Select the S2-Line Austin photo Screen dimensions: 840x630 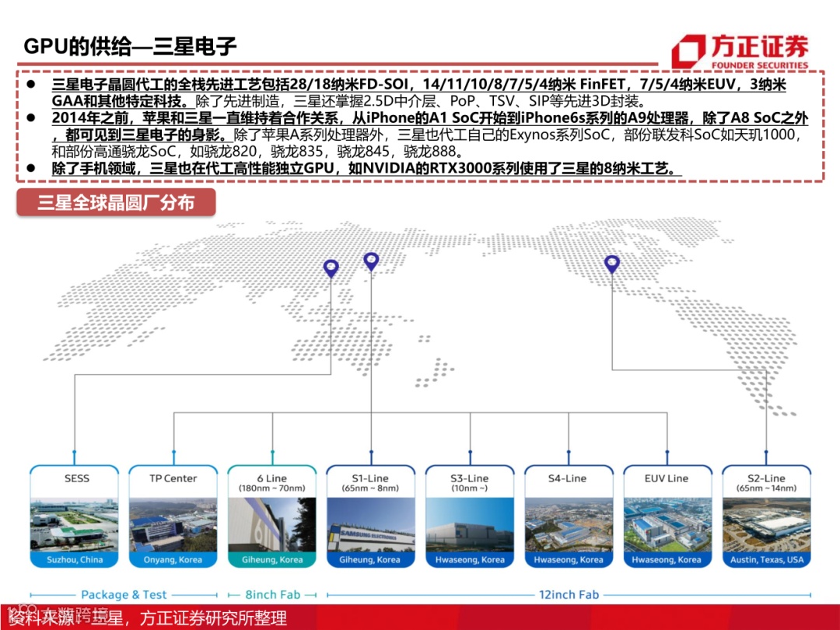(767, 525)
